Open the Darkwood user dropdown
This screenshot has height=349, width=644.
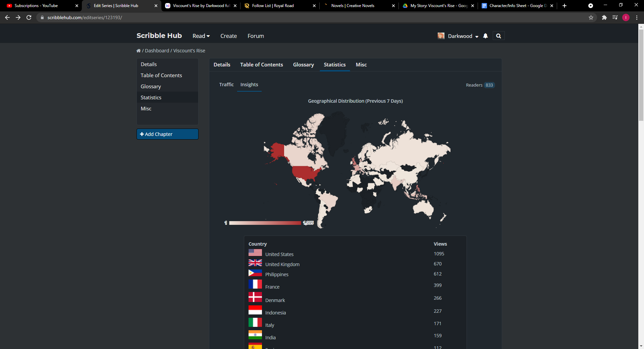[463, 36]
